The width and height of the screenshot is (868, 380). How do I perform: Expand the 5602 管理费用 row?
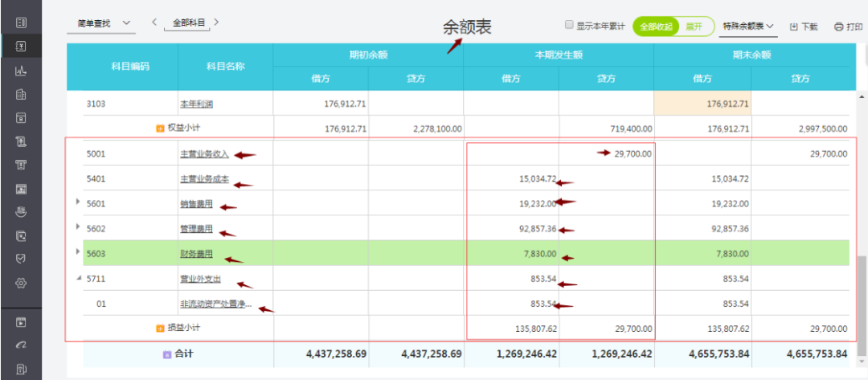click(78, 227)
